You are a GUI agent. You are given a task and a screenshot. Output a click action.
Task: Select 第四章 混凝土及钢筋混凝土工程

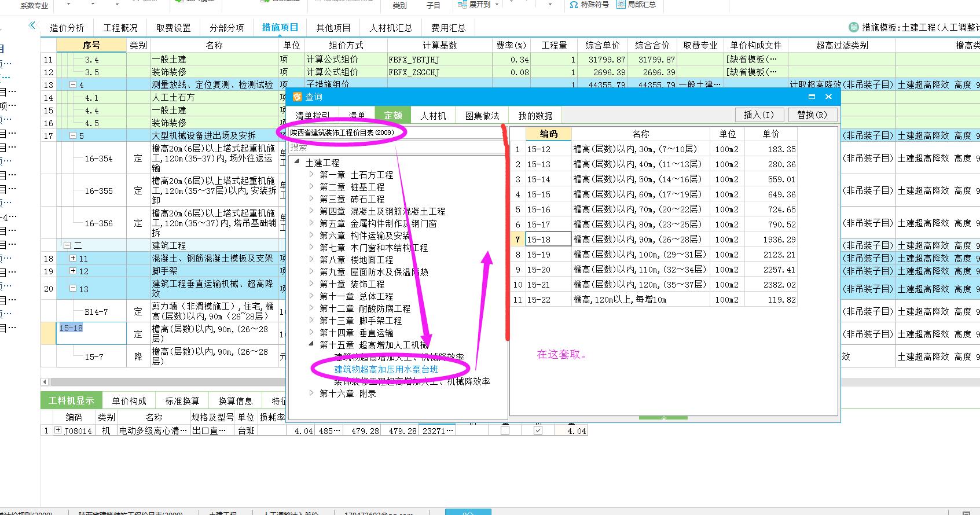click(382, 211)
